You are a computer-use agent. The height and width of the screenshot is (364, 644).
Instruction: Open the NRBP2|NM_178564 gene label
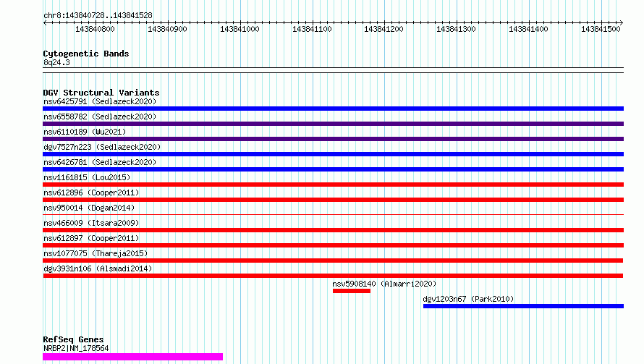coord(76,348)
